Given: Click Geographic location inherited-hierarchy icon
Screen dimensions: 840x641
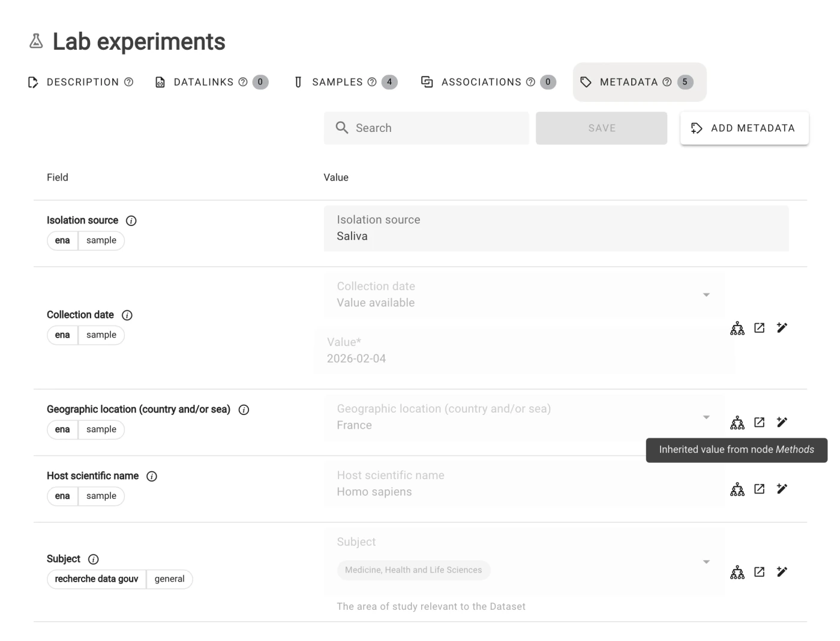Looking at the screenshot, I should pyautogui.click(x=737, y=423).
